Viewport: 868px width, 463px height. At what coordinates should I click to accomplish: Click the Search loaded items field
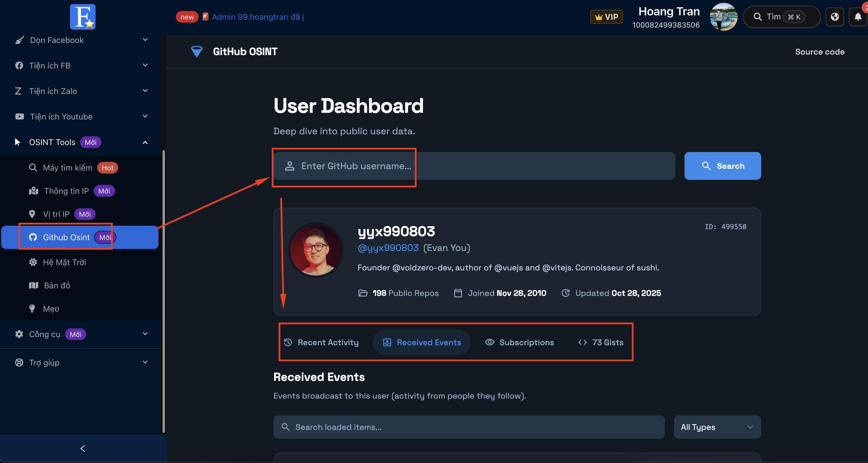pyautogui.click(x=469, y=427)
